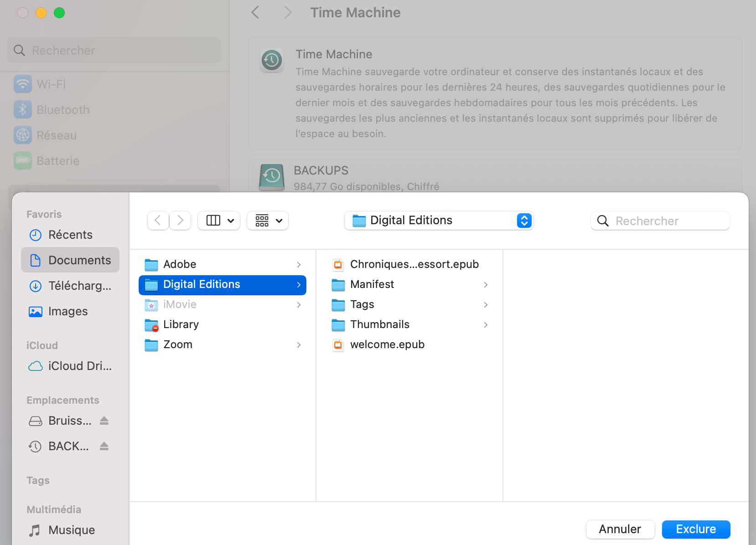The width and height of the screenshot is (756, 545).
Task: Select the BACKUPS disk in Time Machine
Action: click(x=495, y=177)
